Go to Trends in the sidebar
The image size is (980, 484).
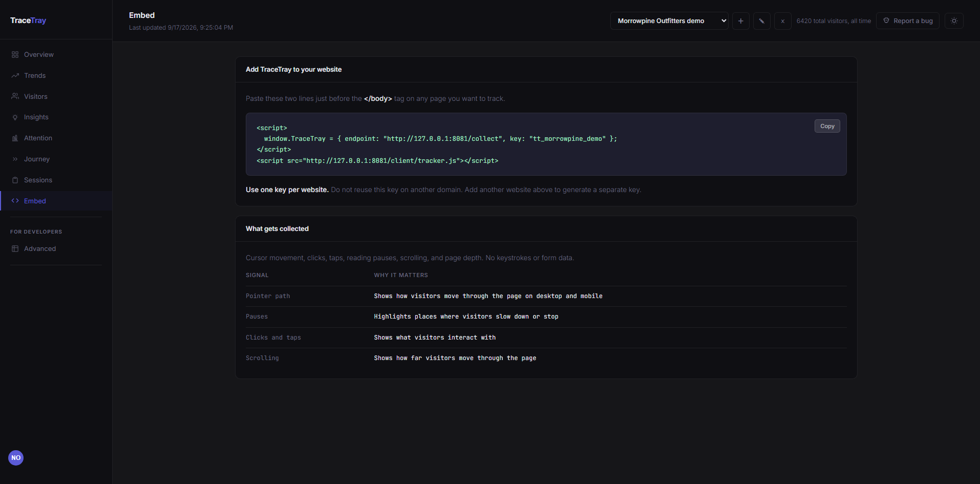pyautogui.click(x=56, y=75)
